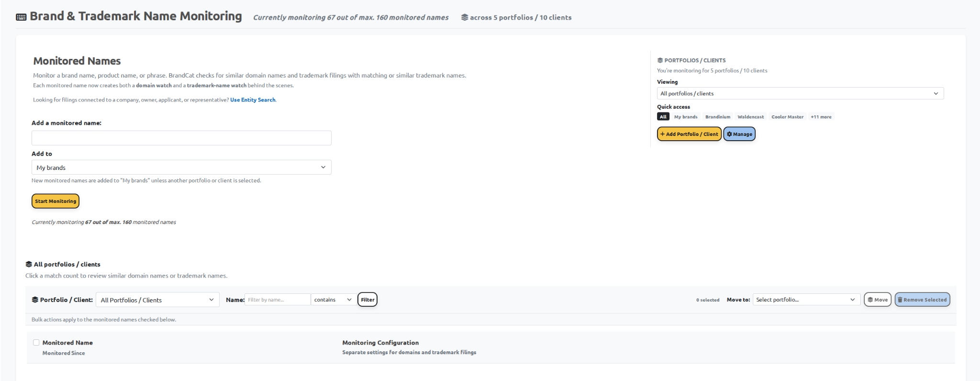Select 'Cooler Master' quick access chip
This screenshot has height=381, width=980.
(787, 117)
